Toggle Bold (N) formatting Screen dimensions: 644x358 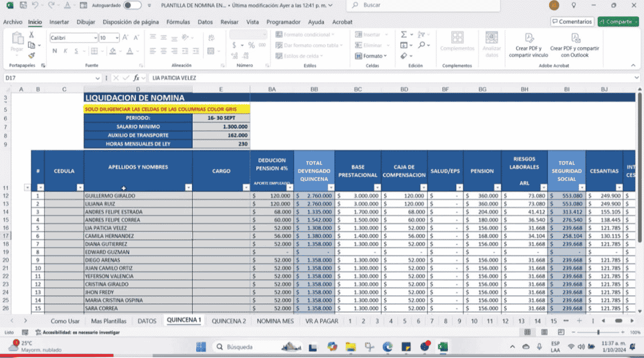(x=55, y=51)
